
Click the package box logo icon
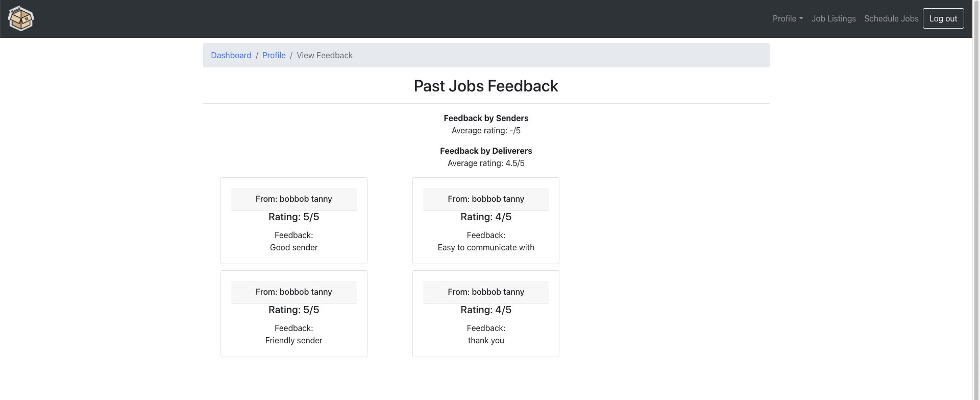tap(21, 18)
